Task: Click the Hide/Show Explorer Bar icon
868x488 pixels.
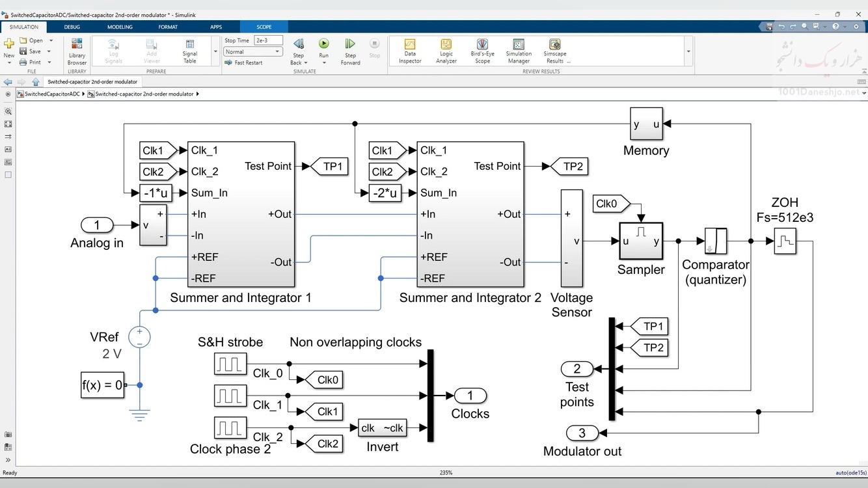Action: pyautogui.click(x=8, y=94)
